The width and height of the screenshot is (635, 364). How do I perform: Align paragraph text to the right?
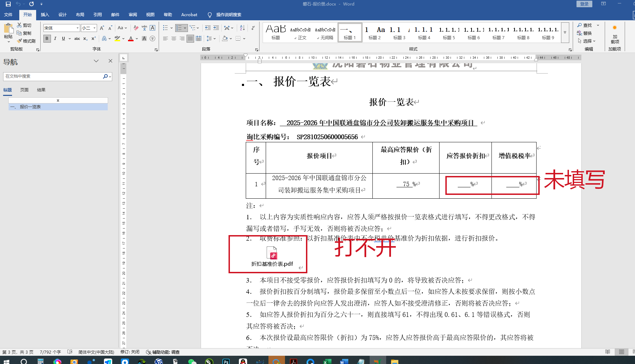(182, 38)
